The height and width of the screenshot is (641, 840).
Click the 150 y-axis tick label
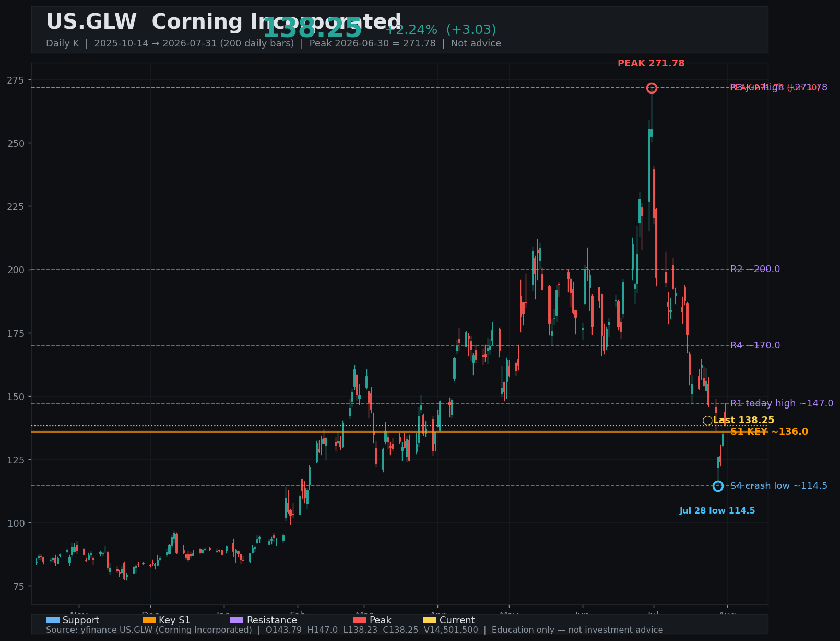17,397
